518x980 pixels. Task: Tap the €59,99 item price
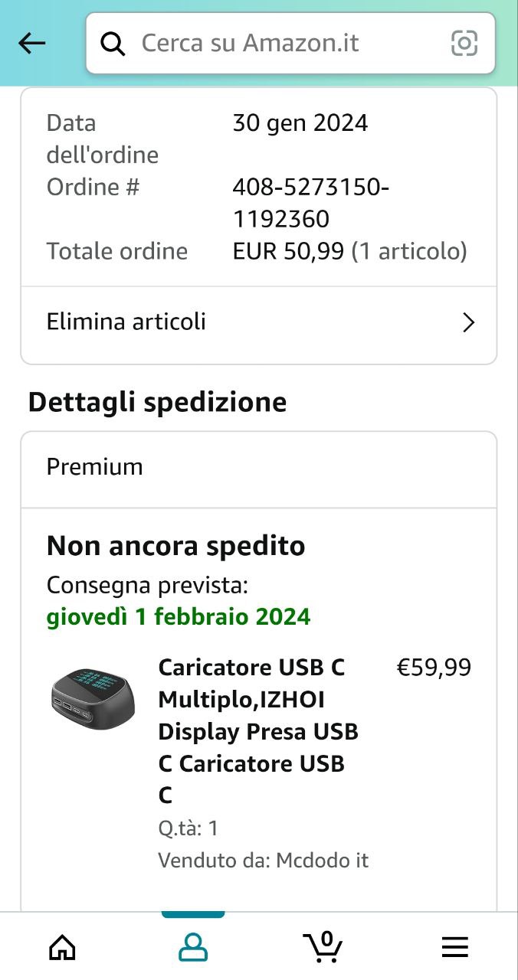pos(433,668)
